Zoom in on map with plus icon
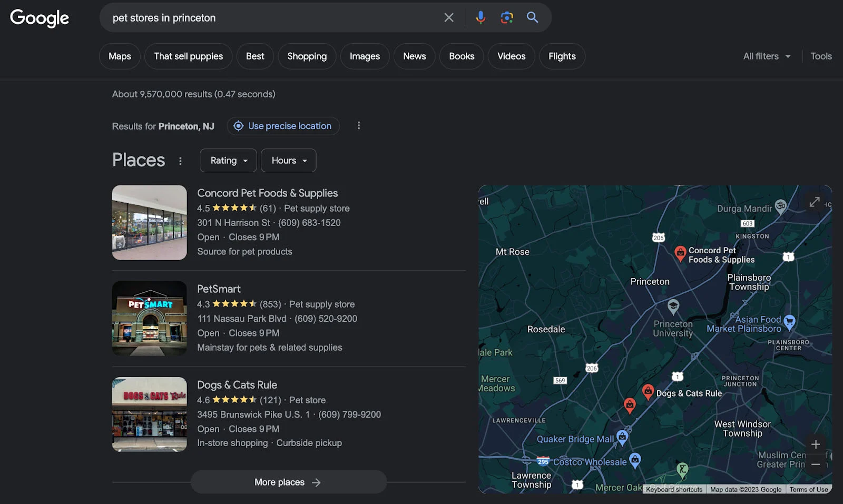 point(816,444)
